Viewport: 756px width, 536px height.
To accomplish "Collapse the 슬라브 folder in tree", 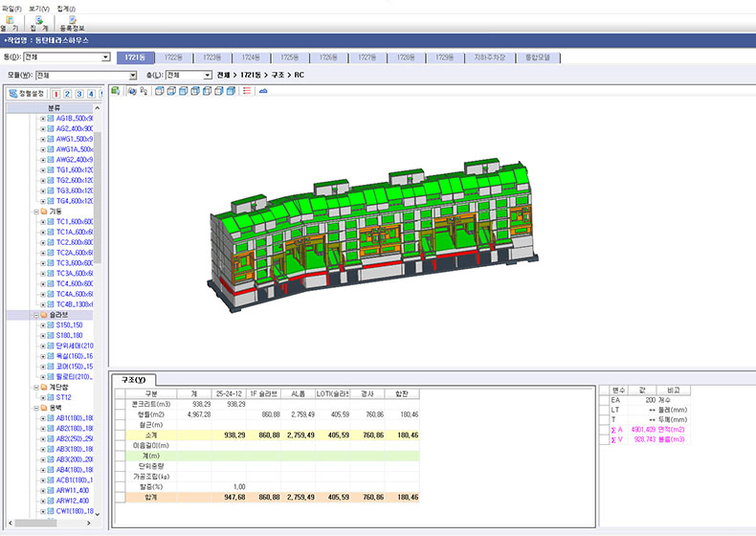I will coord(36,315).
